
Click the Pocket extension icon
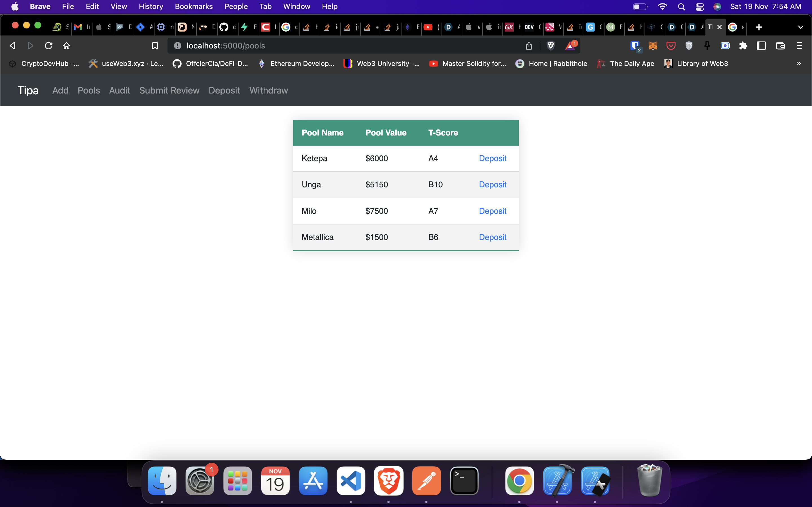[x=671, y=46]
